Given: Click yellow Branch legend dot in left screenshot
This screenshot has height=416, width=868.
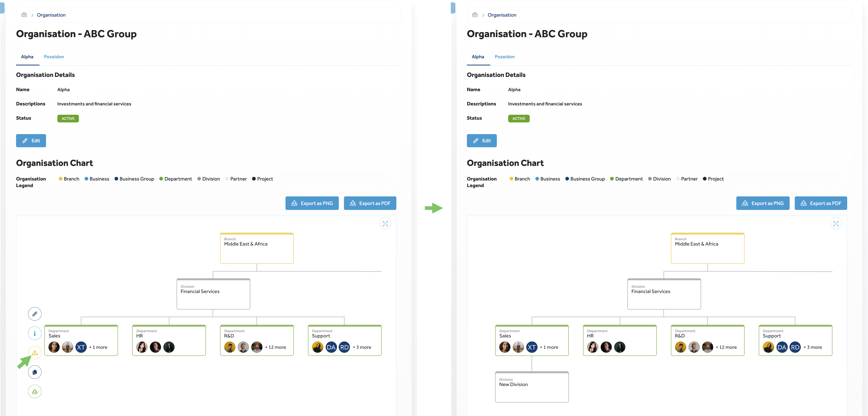Looking at the screenshot, I should pos(61,179).
